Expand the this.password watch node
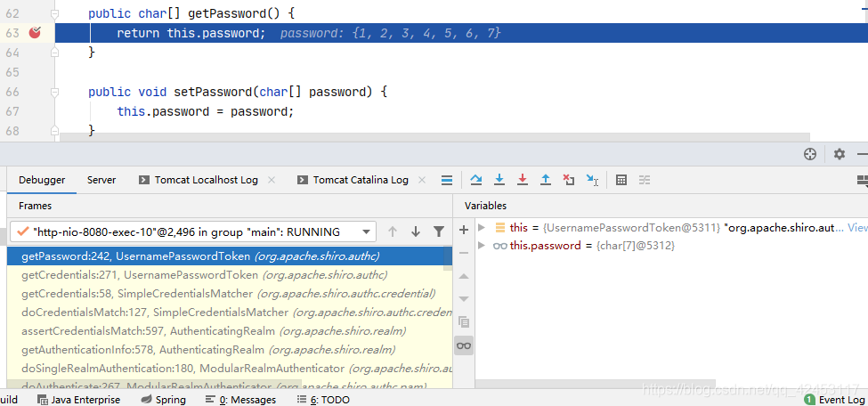This screenshot has height=406, width=868. 482,245
